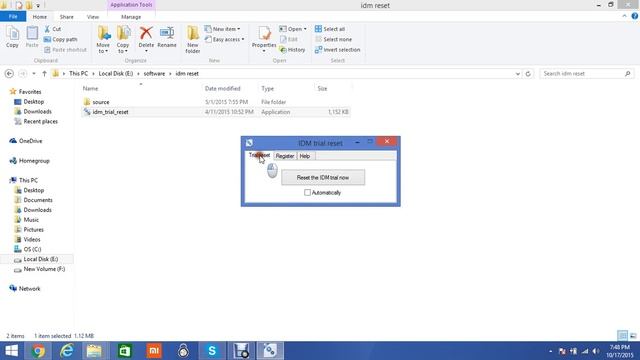Click Invert selection
The width and height of the screenshot is (640, 360).
[x=338, y=49]
